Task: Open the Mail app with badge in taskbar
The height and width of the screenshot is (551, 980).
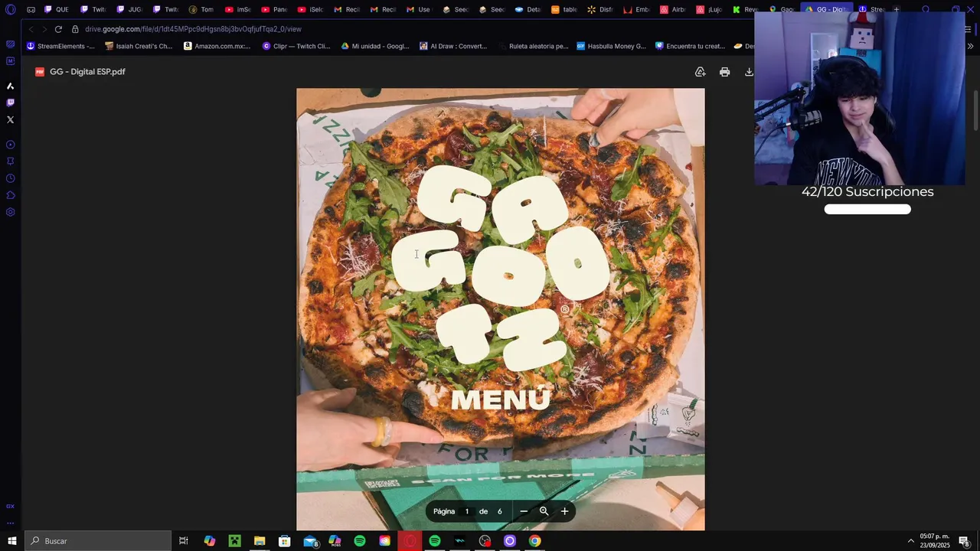Action: (310, 541)
